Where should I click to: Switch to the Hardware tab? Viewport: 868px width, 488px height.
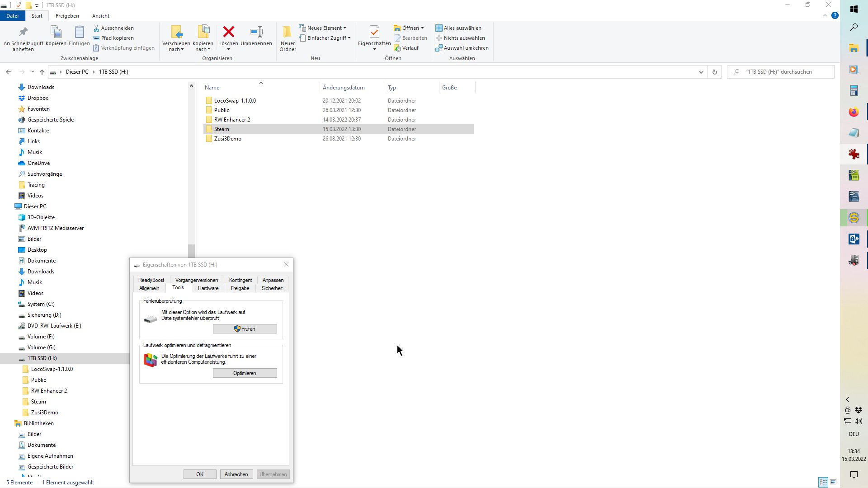[x=208, y=288]
